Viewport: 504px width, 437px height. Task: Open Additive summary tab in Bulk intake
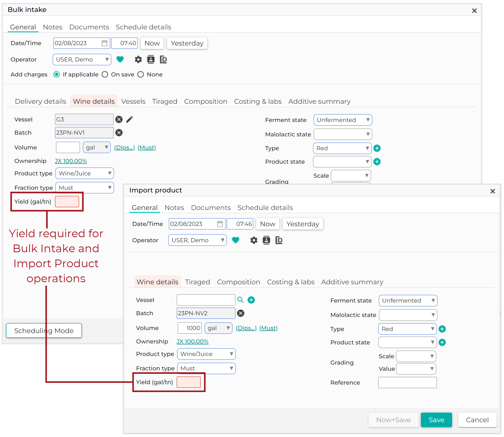click(x=319, y=101)
